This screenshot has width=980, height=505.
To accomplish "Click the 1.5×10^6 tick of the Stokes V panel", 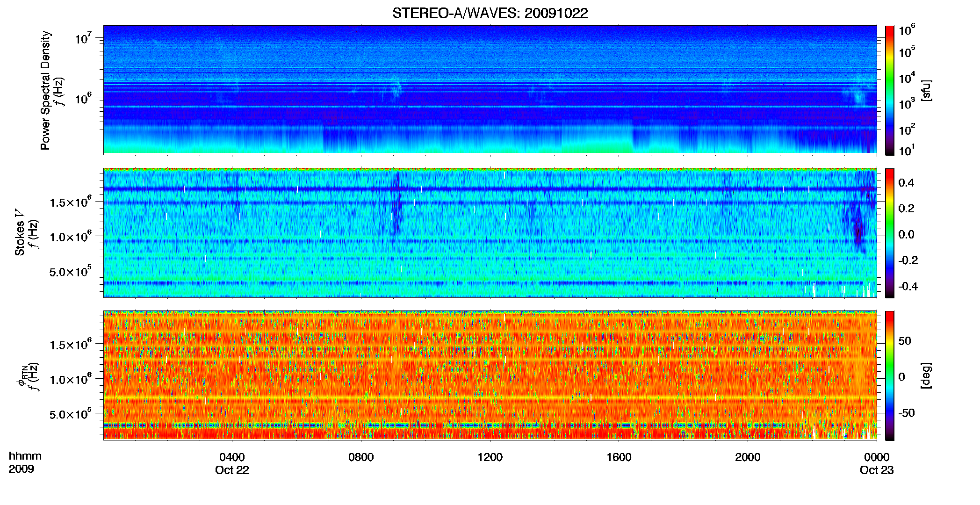I will [71, 202].
